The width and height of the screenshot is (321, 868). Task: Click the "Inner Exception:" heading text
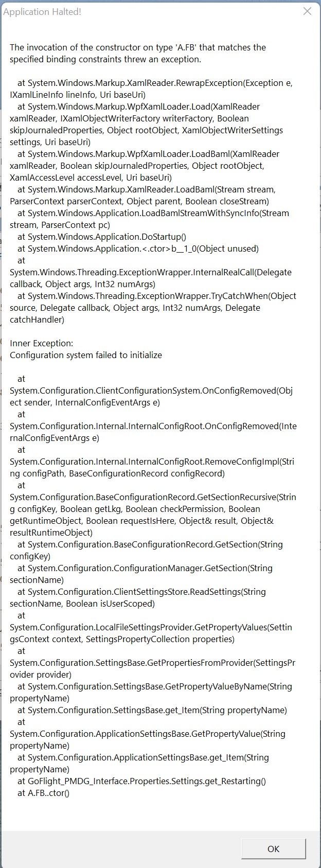pyautogui.click(x=41, y=343)
